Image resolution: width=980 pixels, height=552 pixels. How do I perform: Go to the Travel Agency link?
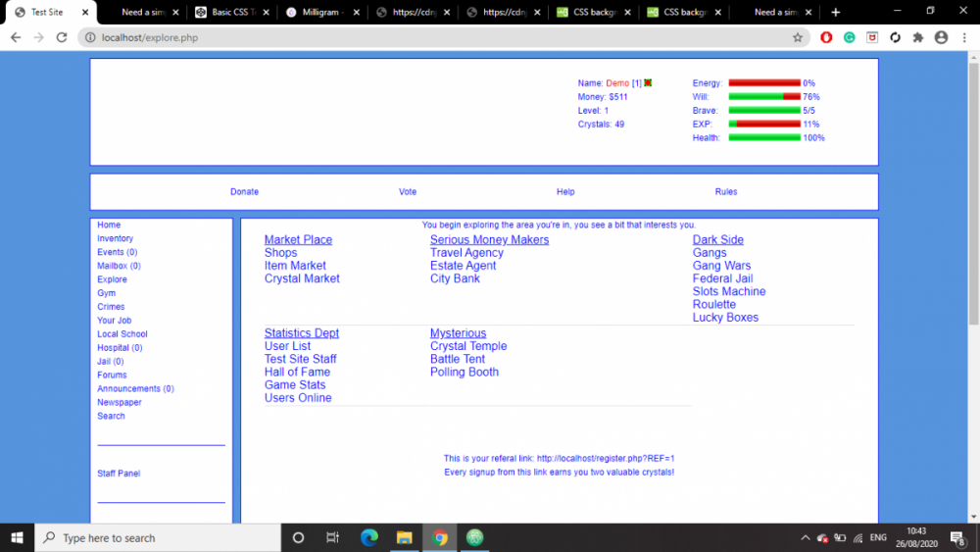pos(466,253)
